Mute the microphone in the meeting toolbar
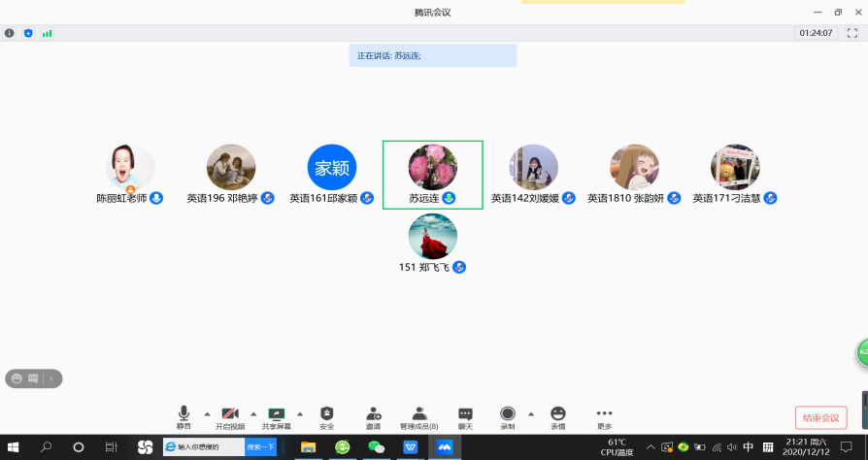The width and height of the screenshot is (868, 460). pyautogui.click(x=184, y=415)
